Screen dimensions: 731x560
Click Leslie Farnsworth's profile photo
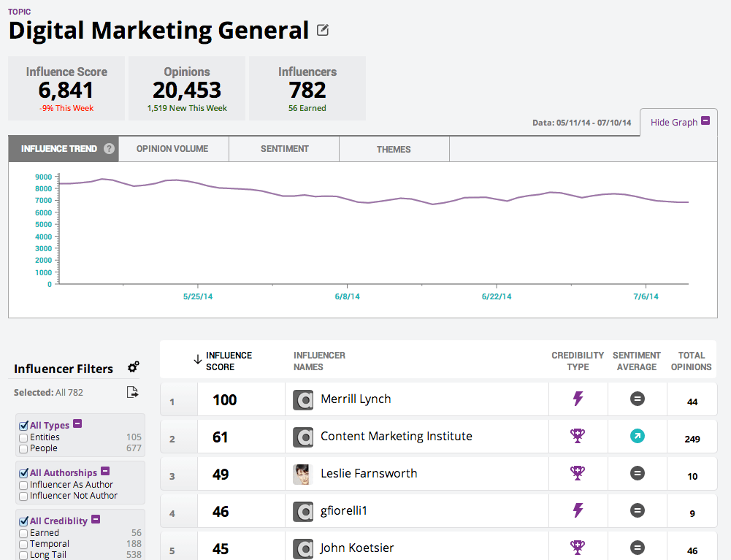[x=303, y=474]
